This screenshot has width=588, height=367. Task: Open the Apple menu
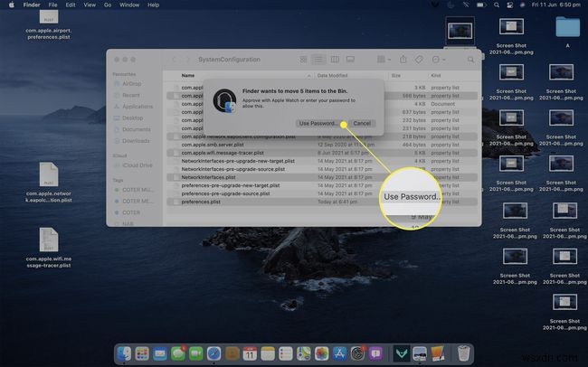tap(11, 5)
